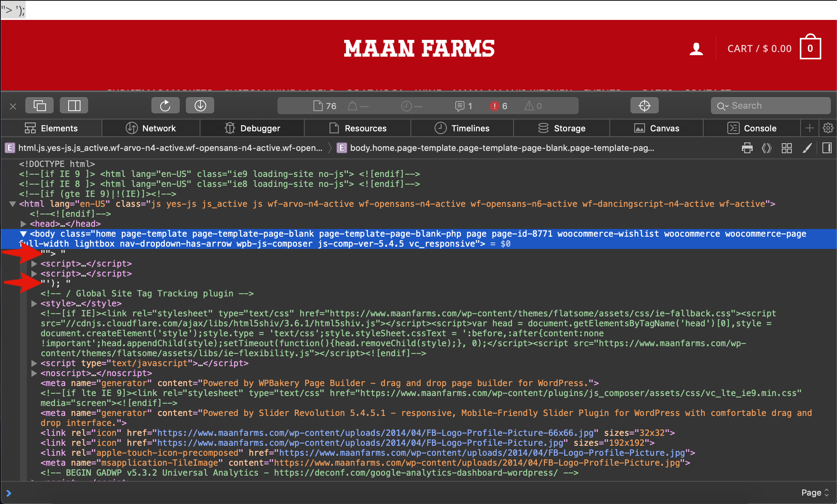This screenshot has height=504, width=837.
Task: Click the 6 errors indicator button
Action: coord(499,106)
